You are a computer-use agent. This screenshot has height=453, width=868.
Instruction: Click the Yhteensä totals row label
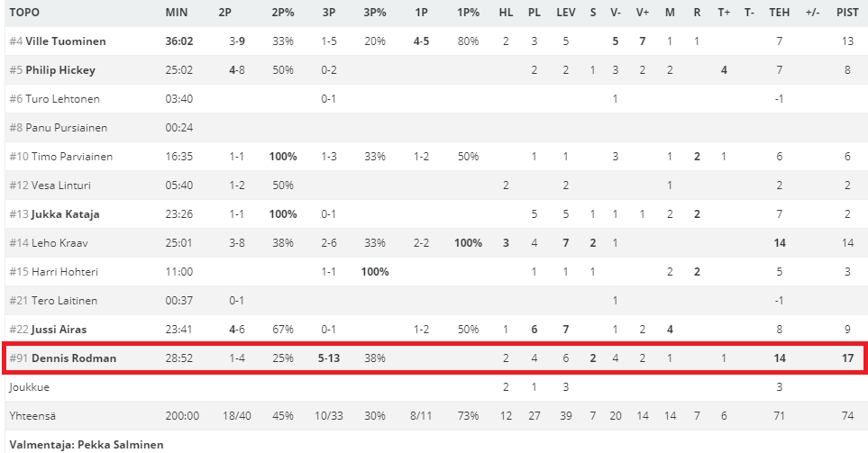pos(33,416)
